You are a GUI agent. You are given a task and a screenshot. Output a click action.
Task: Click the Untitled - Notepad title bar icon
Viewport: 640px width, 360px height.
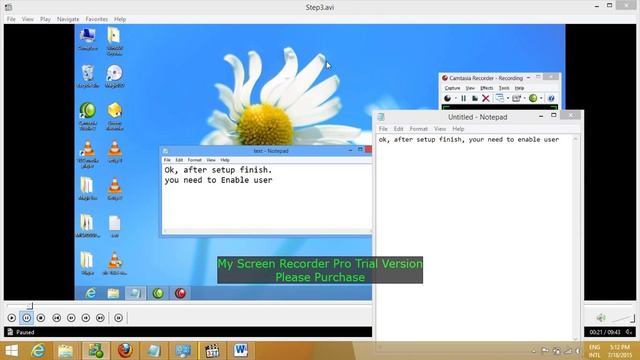[381, 117]
